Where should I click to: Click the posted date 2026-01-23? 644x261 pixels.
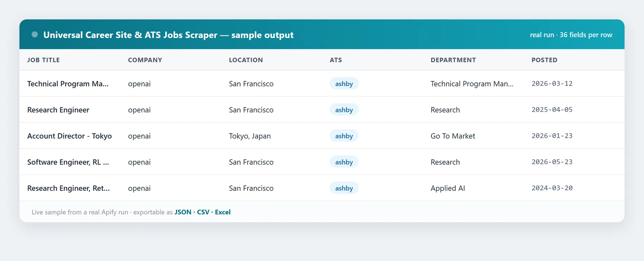552,136
